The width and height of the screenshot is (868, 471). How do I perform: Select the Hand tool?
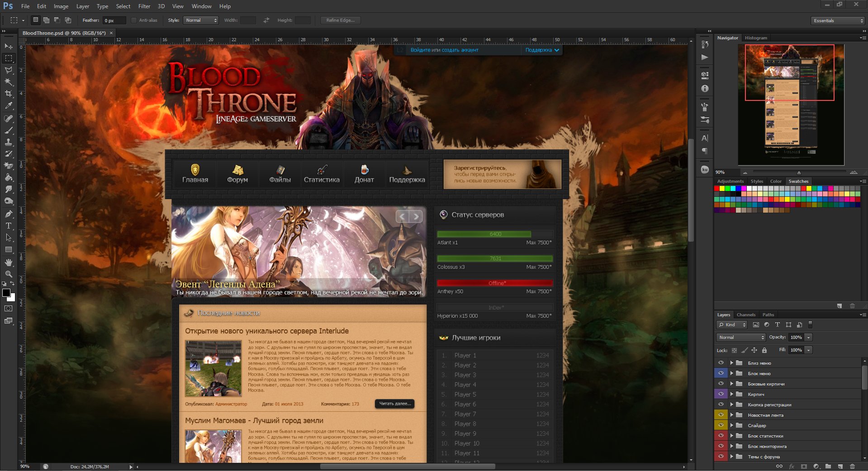click(x=9, y=262)
